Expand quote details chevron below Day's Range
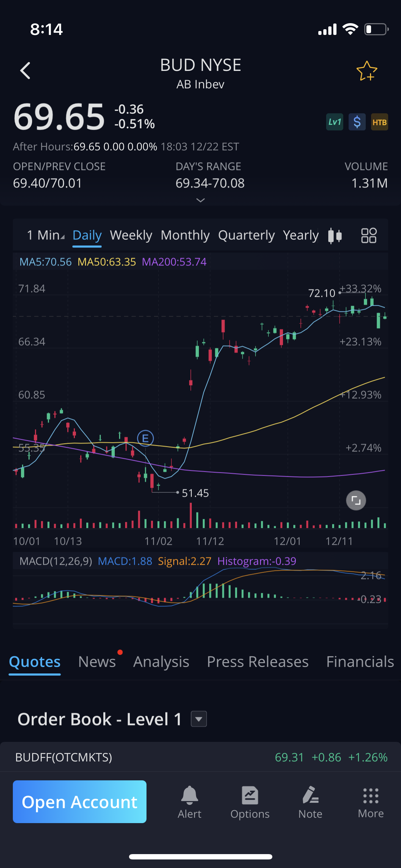Image resolution: width=401 pixels, height=868 pixels. coord(201,200)
